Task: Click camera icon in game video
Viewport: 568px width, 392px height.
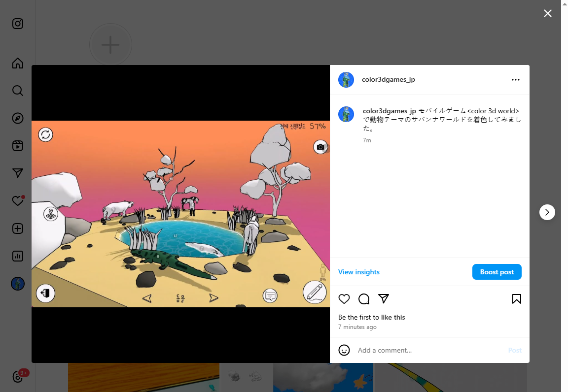Action: tap(320, 147)
